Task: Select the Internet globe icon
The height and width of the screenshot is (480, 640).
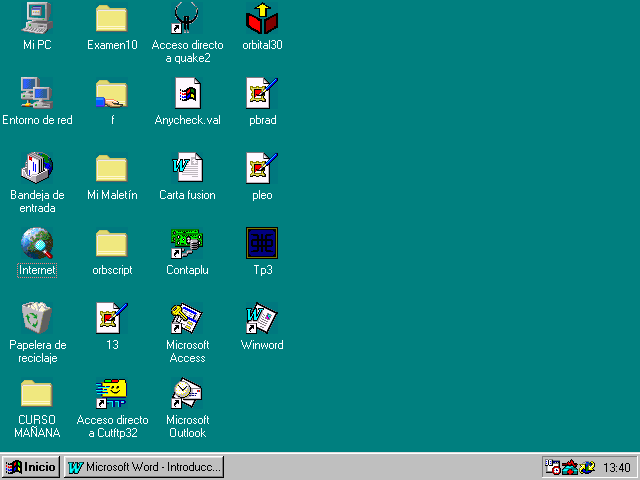Action: click(x=37, y=243)
